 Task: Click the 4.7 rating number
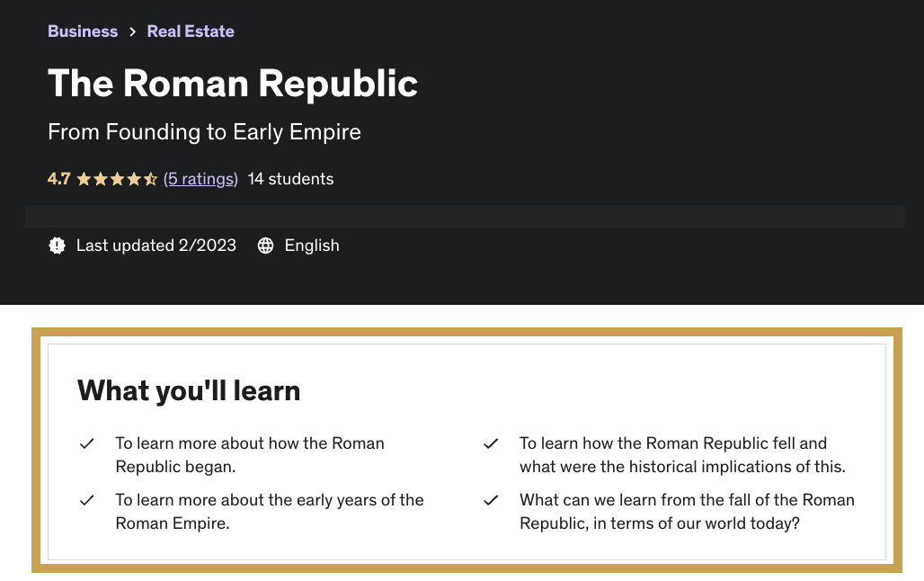click(58, 179)
